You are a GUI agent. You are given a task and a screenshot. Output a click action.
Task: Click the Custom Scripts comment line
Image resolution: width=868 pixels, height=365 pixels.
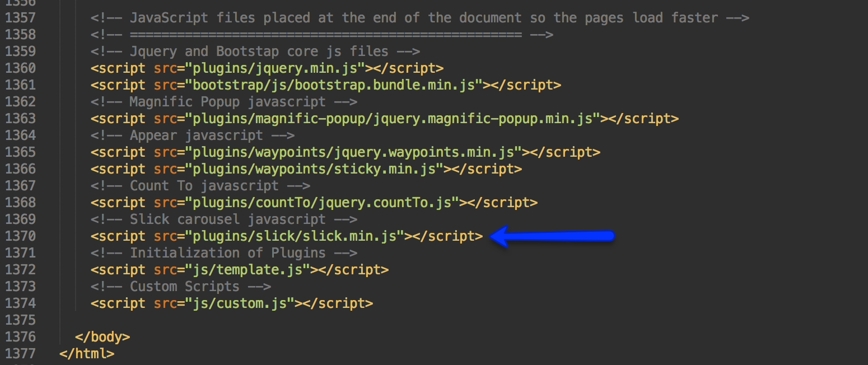pos(181,287)
